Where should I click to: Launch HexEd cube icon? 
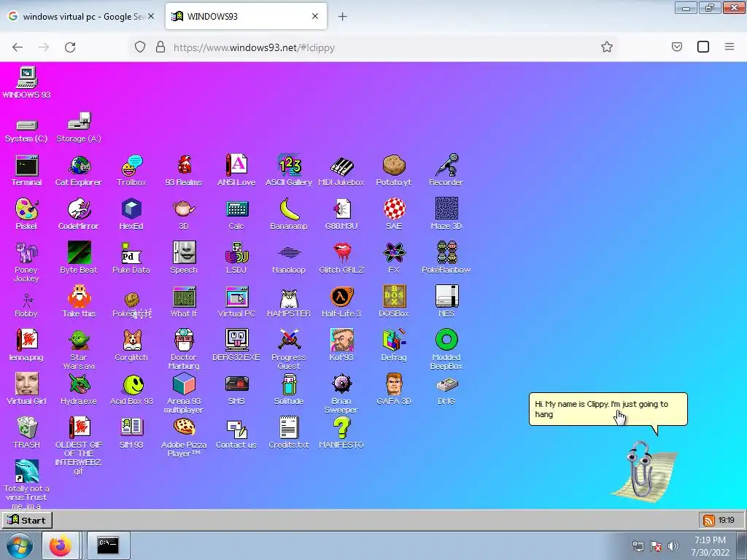[131, 209]
